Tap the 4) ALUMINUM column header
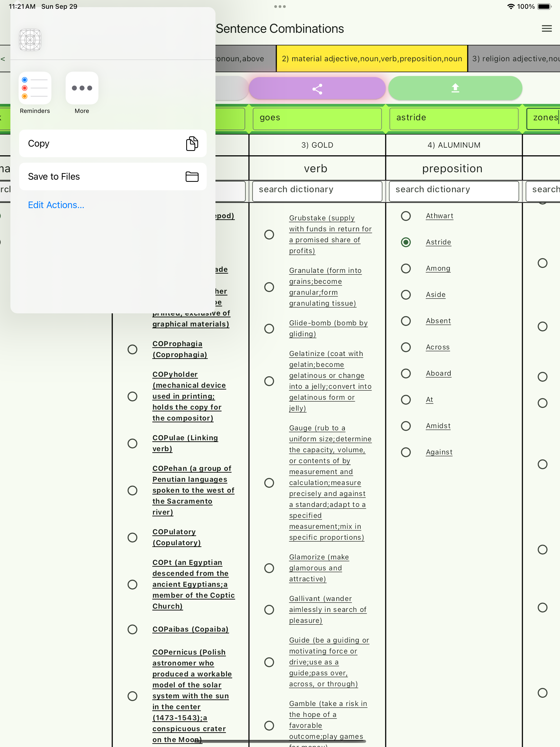560x747 pixels. [454, 145]
